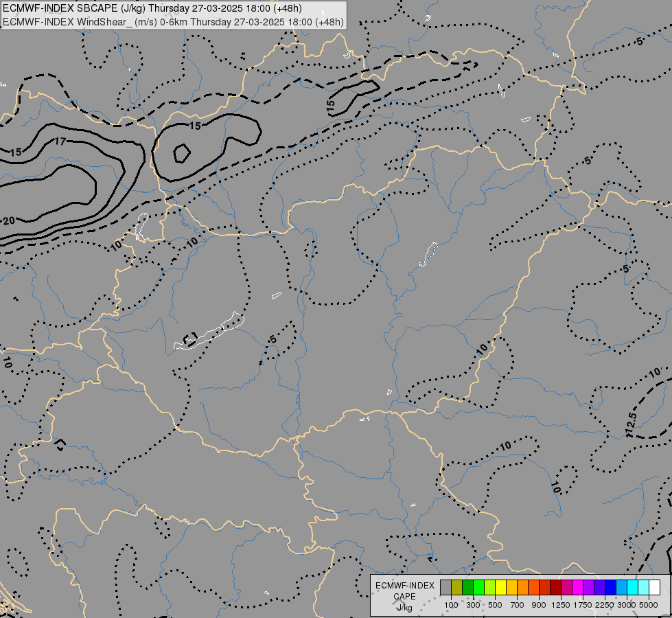Click the SBCAPE title line at top

[152, 8]
